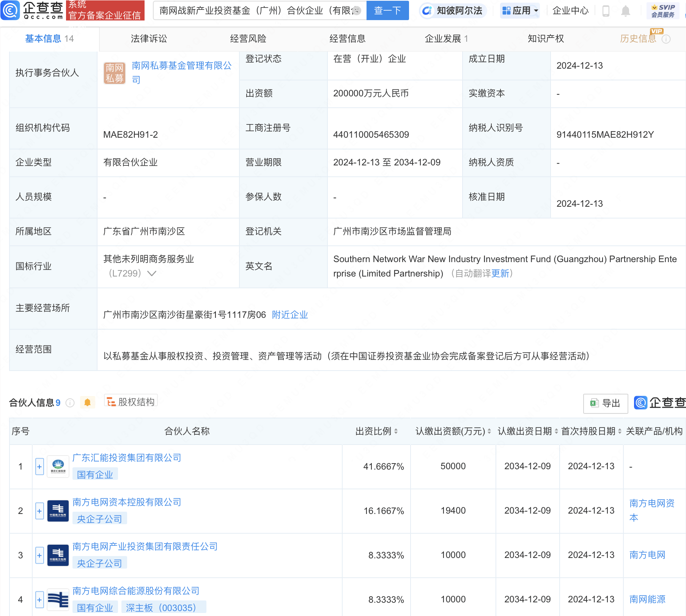Switch to 法律诉讼 tab
686x616 pixels.
[x=149, y=39]
